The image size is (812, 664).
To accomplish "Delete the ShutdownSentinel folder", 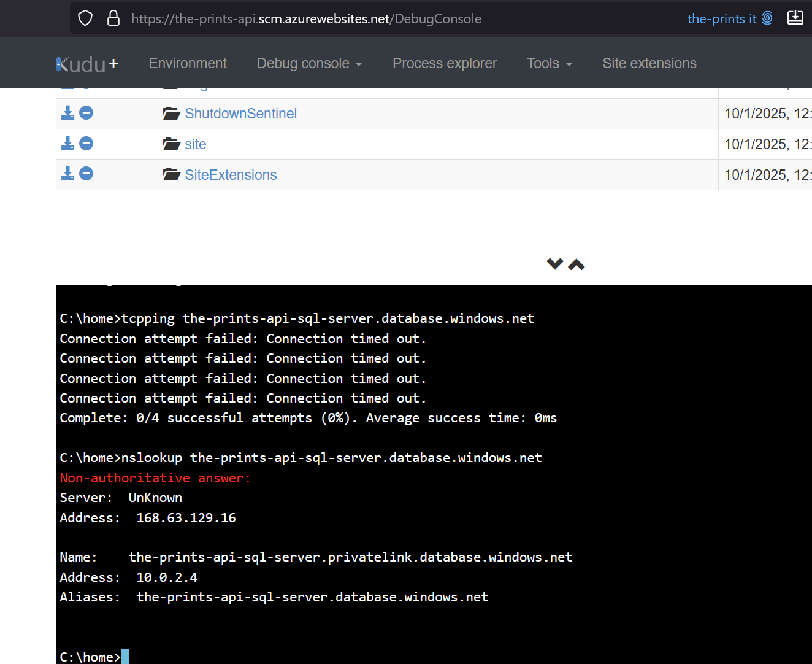I will (x=86, y=113).
